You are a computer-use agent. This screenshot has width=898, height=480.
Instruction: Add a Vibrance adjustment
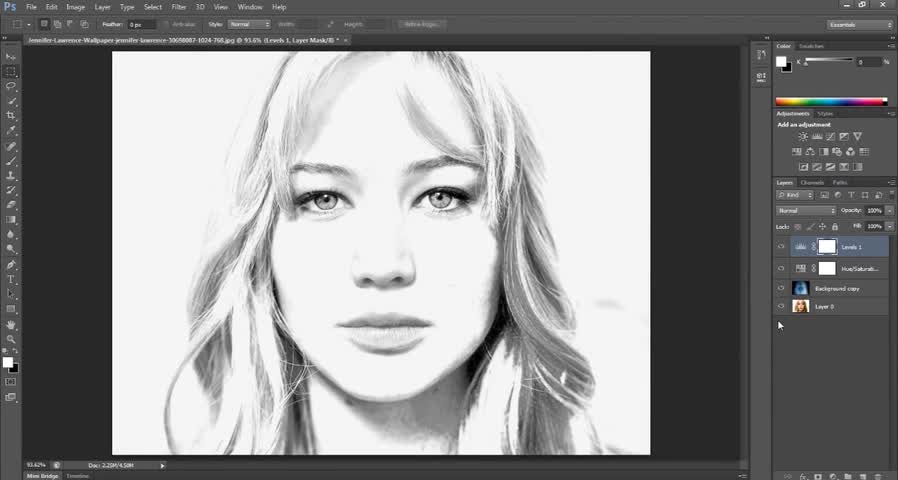click(x=857, y=136)
